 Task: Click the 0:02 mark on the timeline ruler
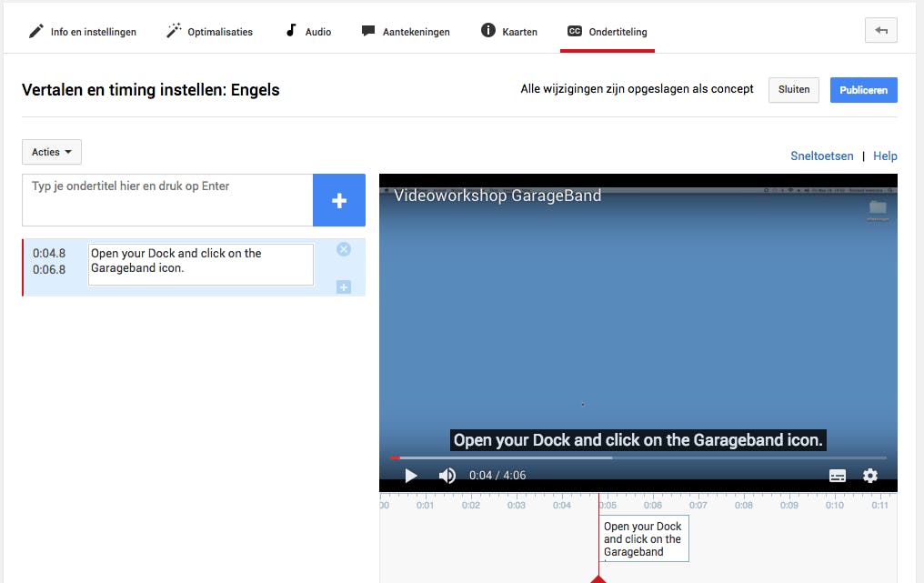471,505
